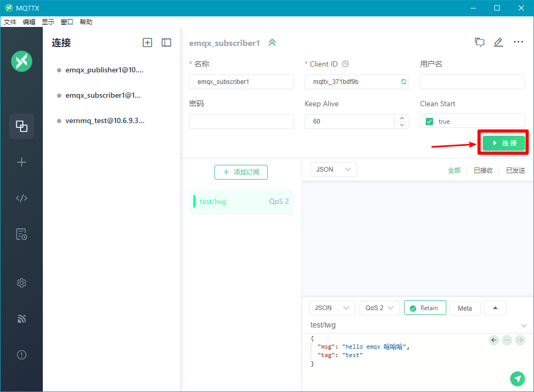Increase Keep Alive with the up arrow
The image size is (534, 392).
402,118
